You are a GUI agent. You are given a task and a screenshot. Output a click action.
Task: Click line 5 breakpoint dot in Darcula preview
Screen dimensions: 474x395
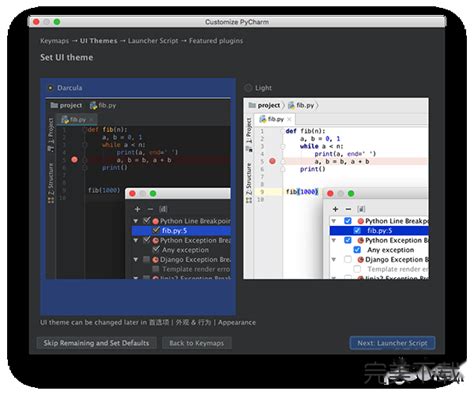pos(74,160)
